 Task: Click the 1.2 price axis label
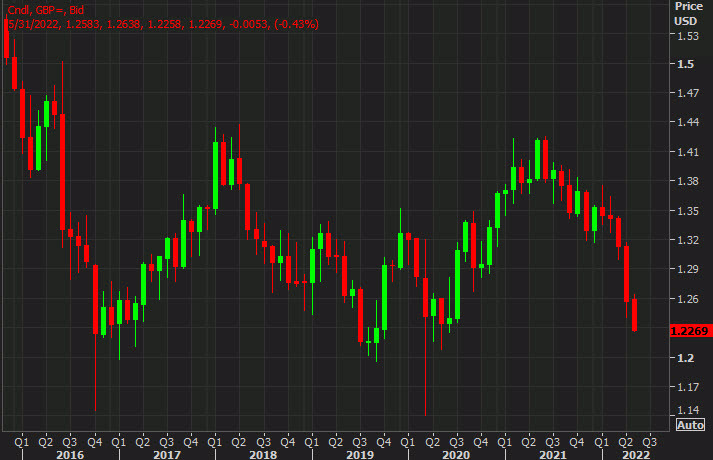pos(686,358)
